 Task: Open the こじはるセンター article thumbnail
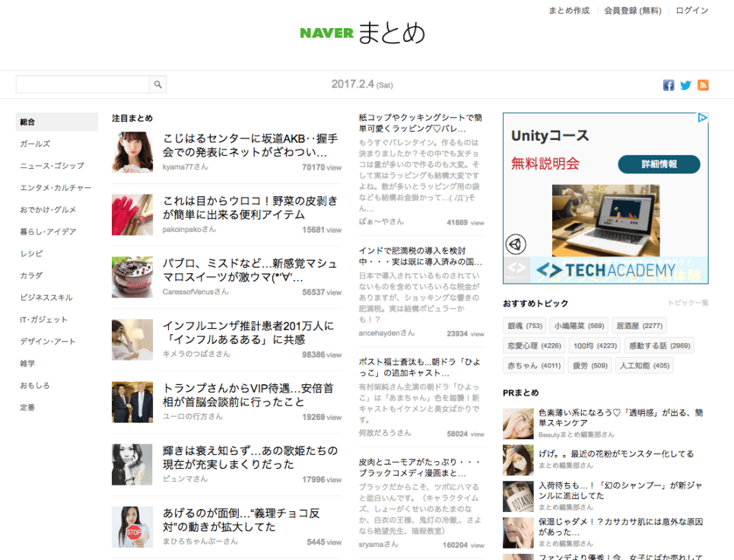132,151
